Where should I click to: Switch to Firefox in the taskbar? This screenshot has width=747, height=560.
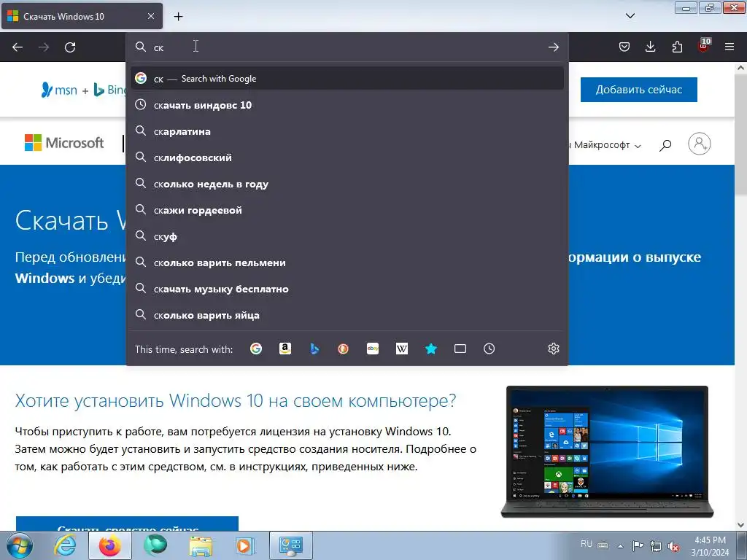point(110,545)
